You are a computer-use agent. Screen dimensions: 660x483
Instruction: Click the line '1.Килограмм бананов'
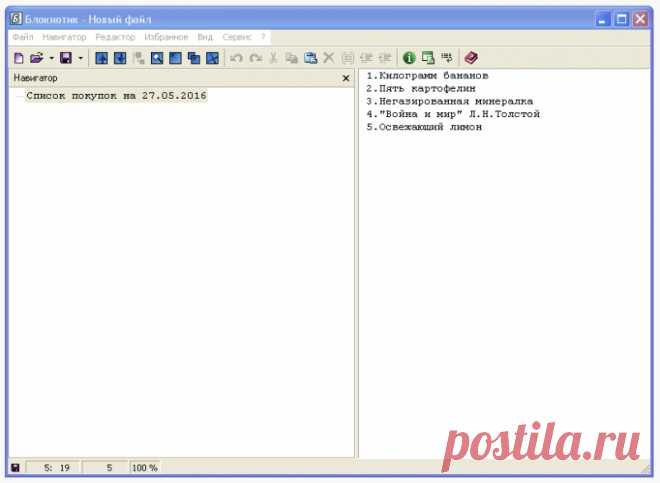[x=427, y=76]
